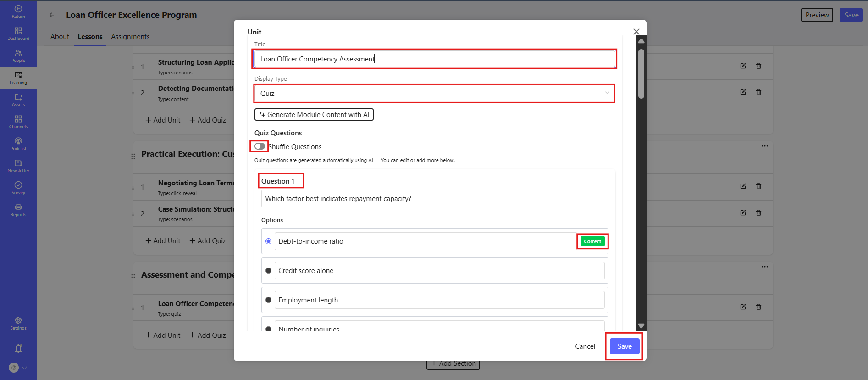Go to People in the sidebar
Screen dimensions: 868x380
point(18,56)
